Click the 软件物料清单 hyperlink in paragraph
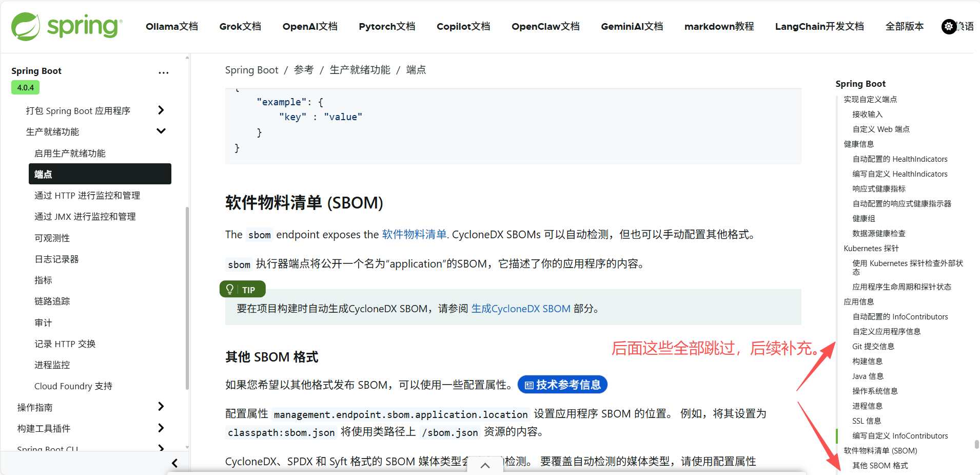980x475 pixels. [x=414, y=235]
